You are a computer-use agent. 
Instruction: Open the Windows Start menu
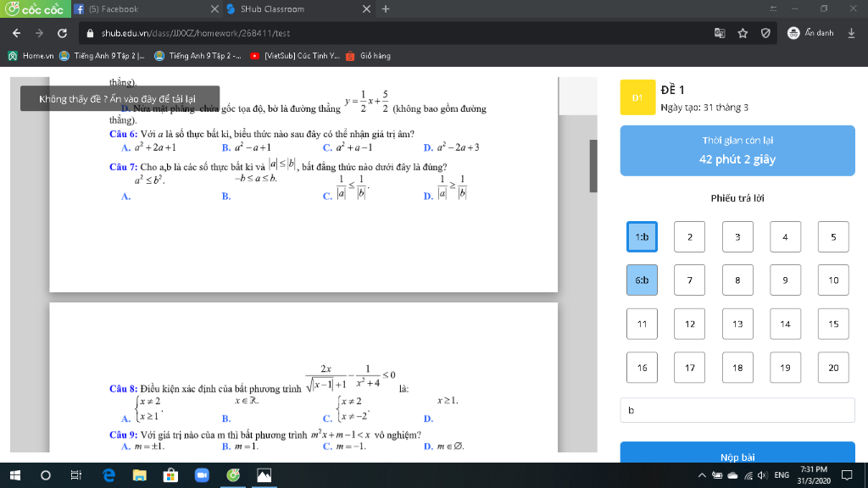tap(15, 475)
